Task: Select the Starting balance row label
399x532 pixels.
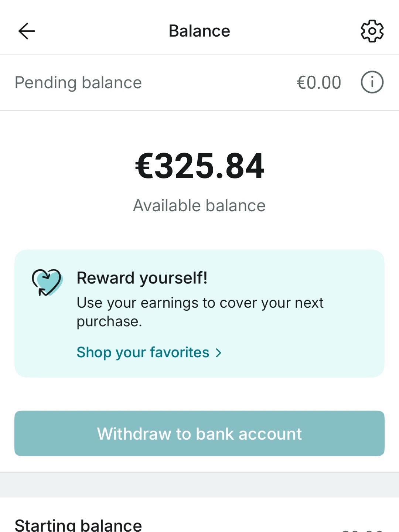Action: click(78, 525)
